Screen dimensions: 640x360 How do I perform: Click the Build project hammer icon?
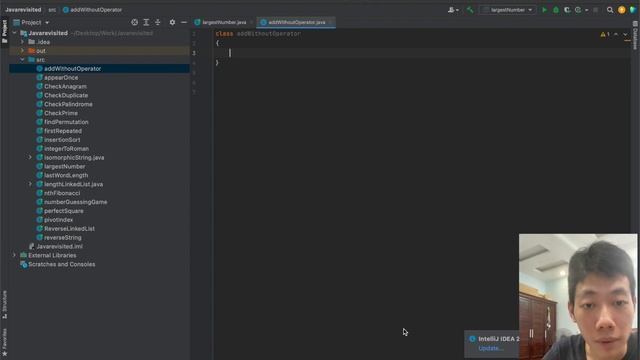click(470, 10)
